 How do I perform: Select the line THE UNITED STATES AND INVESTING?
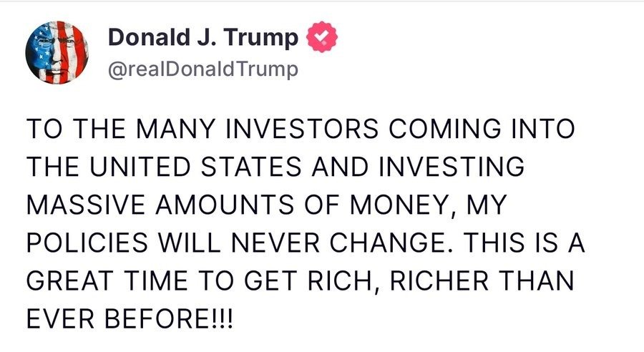[275, 167]
